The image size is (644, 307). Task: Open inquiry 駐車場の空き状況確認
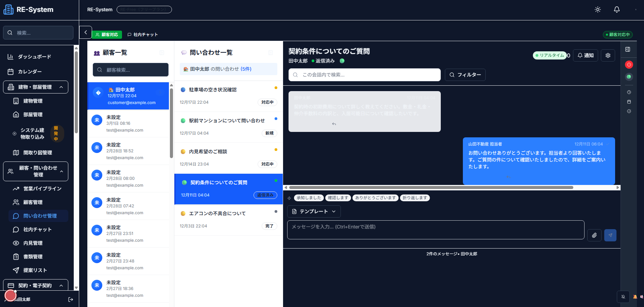point(228,96)
